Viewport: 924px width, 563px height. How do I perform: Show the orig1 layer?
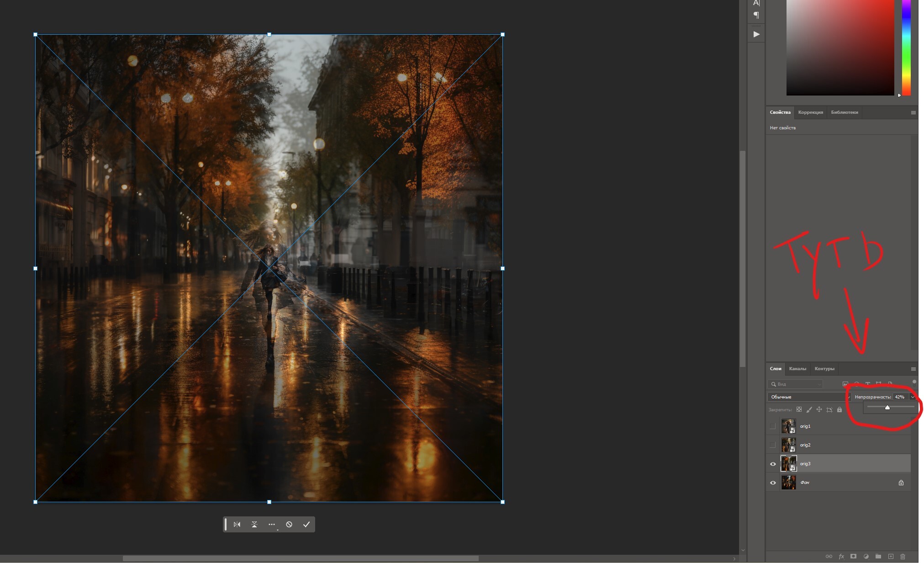(773, 426)
